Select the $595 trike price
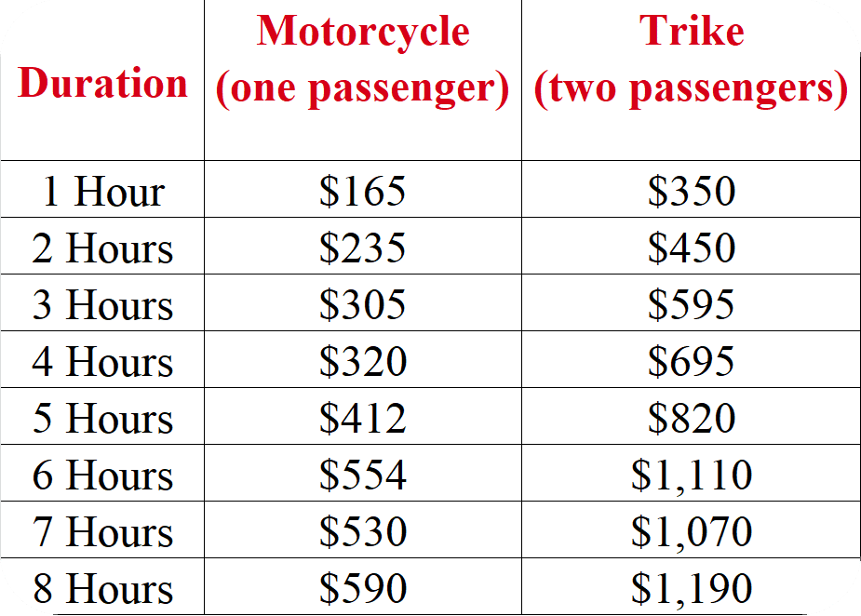This screenshot has height=616, width=861. point(691,305)
